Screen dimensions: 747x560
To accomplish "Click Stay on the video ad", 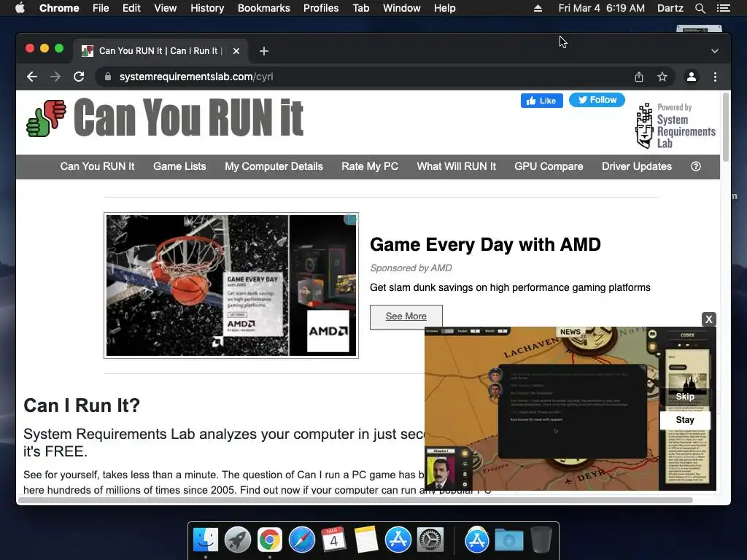I will point(684,419).
